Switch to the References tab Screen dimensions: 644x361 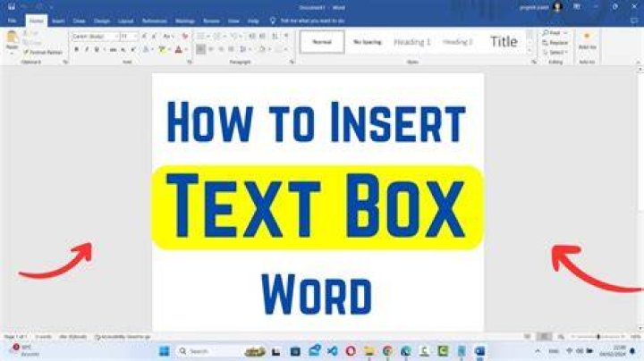(155, 21)
